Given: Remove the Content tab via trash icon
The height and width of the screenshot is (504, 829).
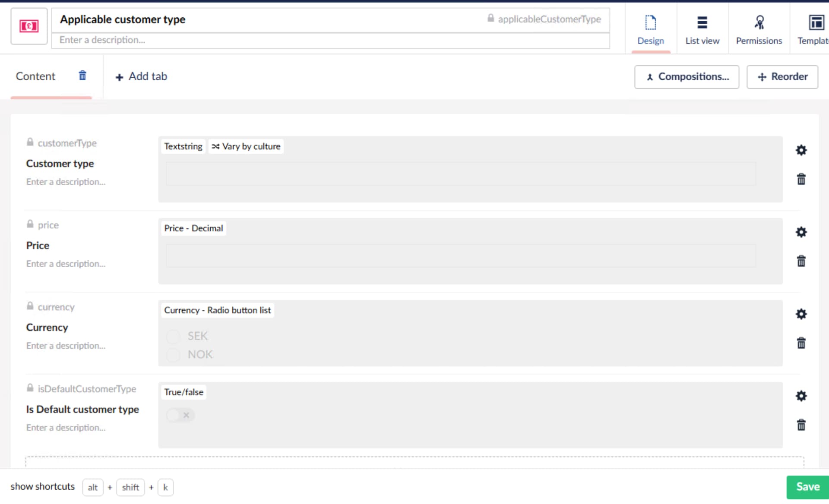Looking at the screenshot, I should tap(82, 76).
